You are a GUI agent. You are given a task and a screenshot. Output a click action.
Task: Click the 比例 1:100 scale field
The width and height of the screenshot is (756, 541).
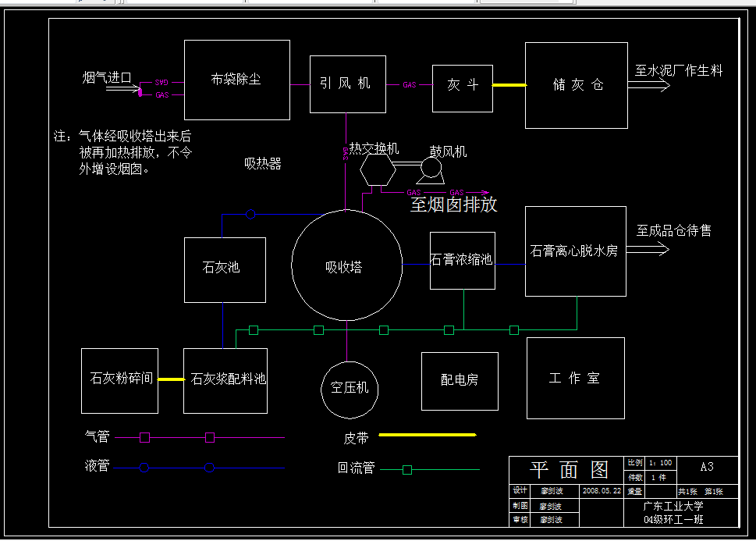point(660,462)
